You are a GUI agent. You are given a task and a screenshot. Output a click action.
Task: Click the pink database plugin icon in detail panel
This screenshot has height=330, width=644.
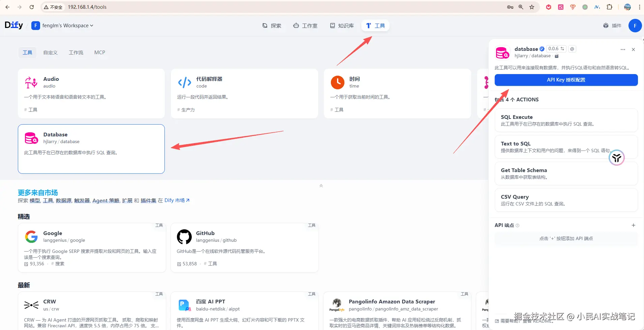click(x=502, y=53)
